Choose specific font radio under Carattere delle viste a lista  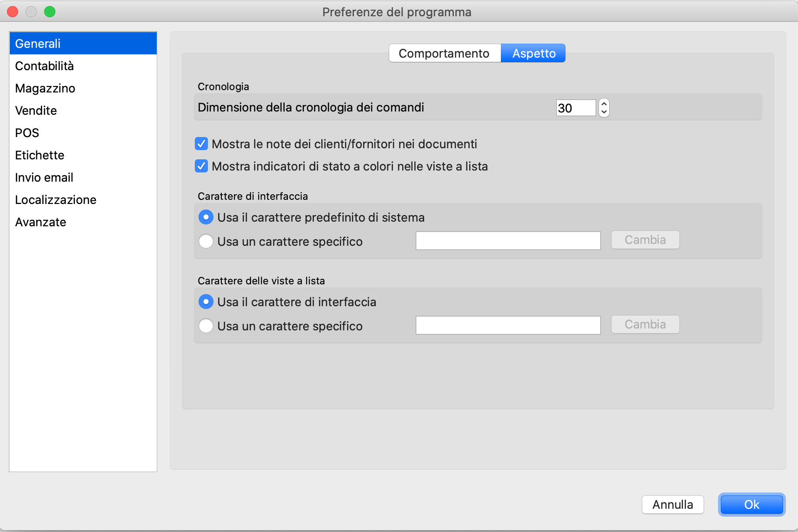click(x=206, y=326)
